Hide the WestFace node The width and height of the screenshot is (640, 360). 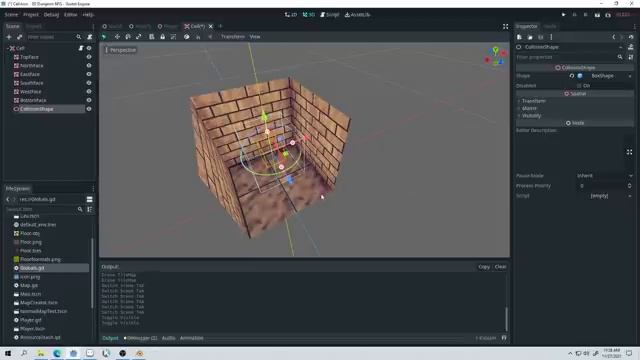pos(89,92)
